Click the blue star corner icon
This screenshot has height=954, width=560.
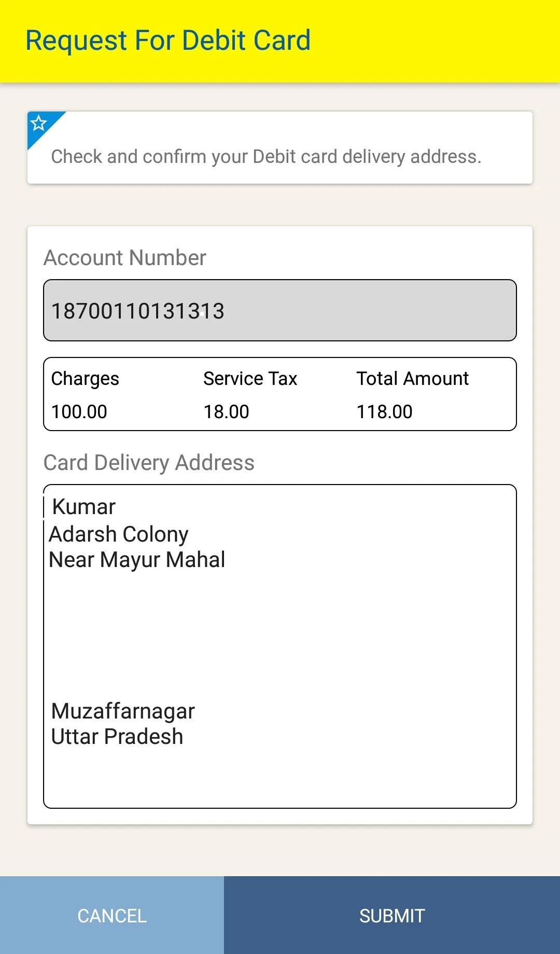[x=39, y=123]
